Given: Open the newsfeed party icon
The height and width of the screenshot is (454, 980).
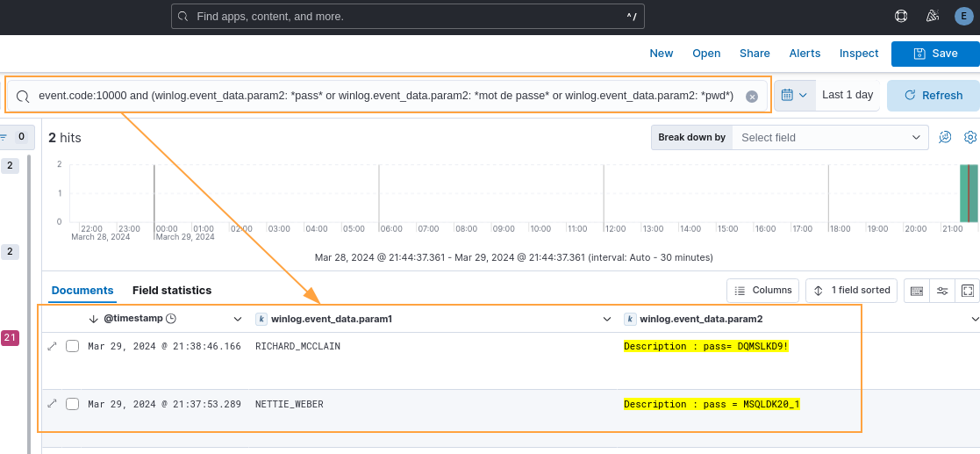Looking at the screenshot, I should (933, 16).
